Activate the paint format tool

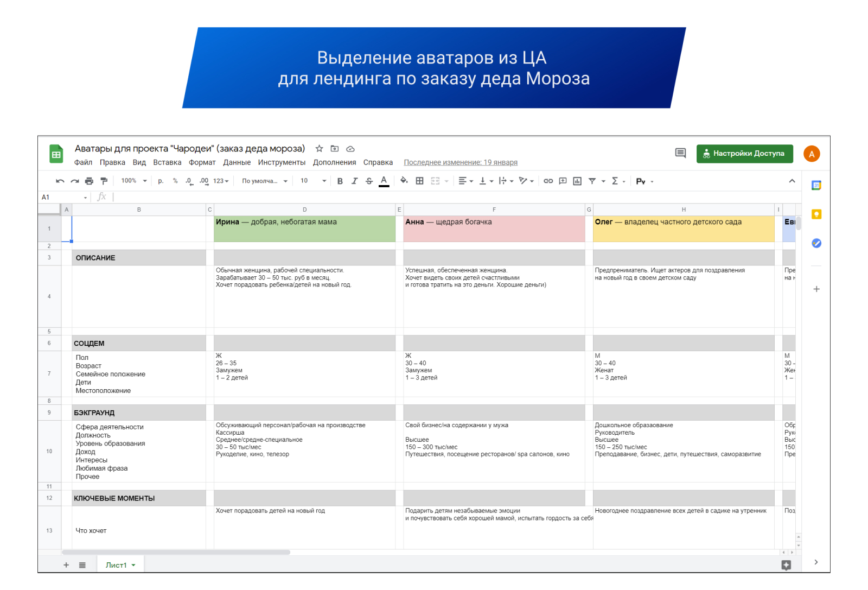point(104,181)
